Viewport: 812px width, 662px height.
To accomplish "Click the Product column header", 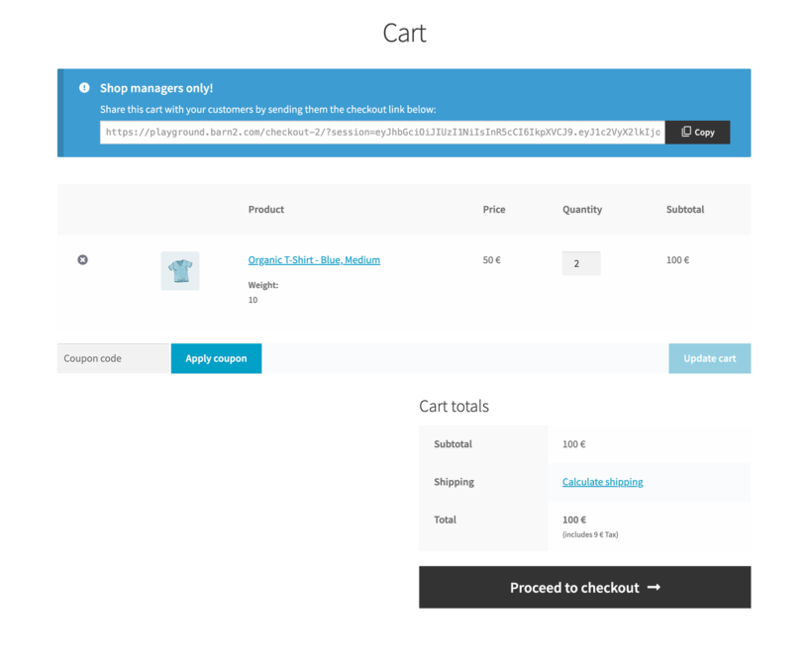I will [265, 209].
